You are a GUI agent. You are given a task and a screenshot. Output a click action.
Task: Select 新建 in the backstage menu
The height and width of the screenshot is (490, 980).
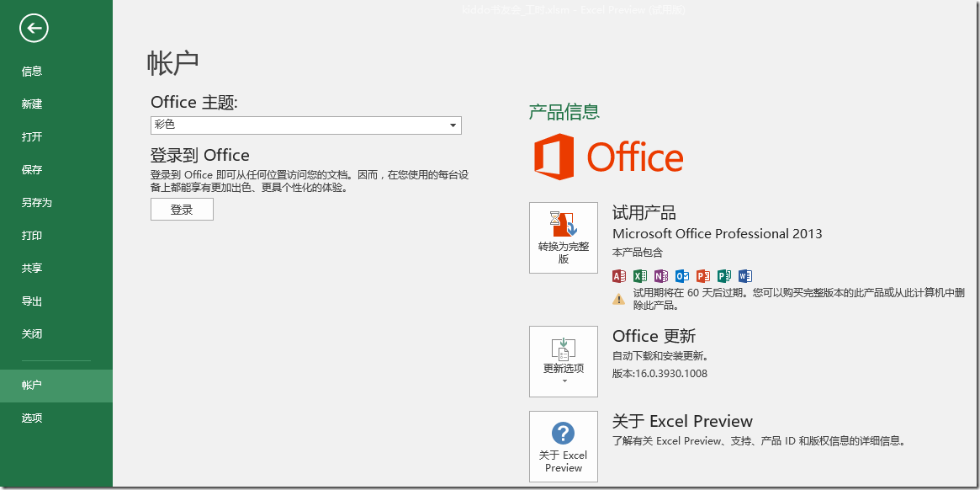(x=32, y=104)
